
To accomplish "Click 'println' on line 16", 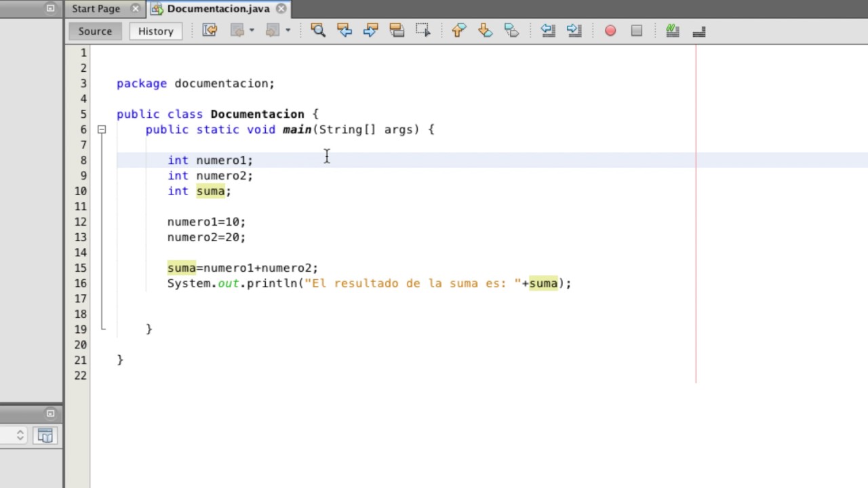I will 272,283.
